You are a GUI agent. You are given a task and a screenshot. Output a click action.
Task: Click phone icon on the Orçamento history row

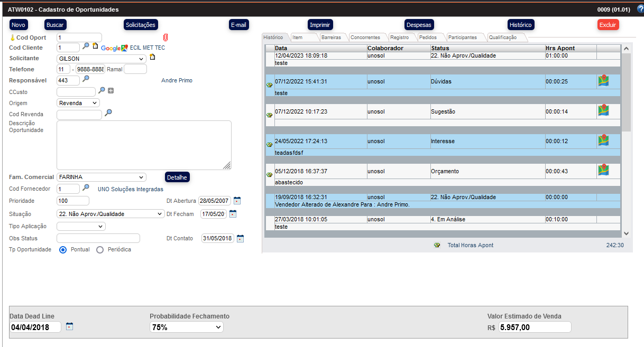(x=270, y=174)
